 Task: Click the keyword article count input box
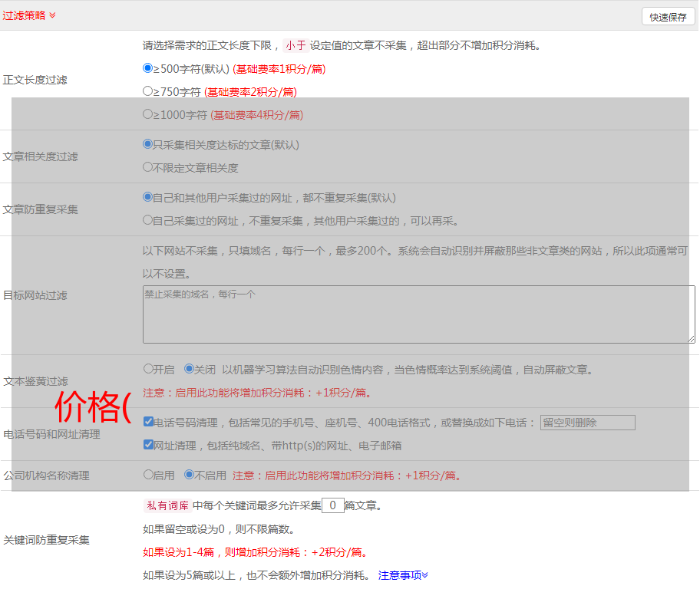[332, 505]
